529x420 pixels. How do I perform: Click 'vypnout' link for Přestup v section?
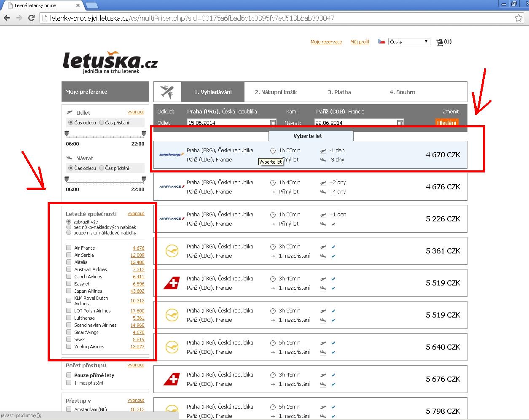(136, 401)
